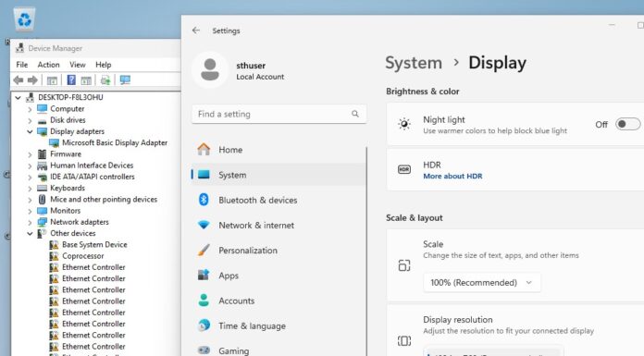Collapse the Other devices node
Image resolution: width=644 pixels, height=356 pixels.
30,234
